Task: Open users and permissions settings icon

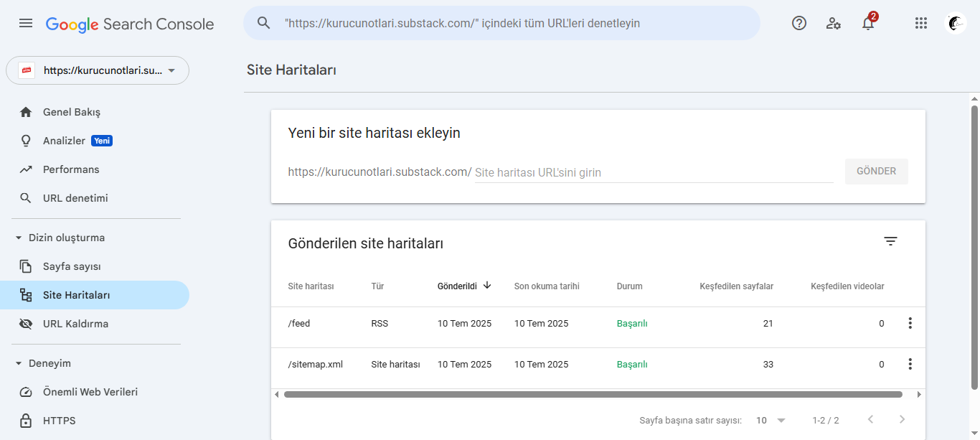Action: click(834, 23)
